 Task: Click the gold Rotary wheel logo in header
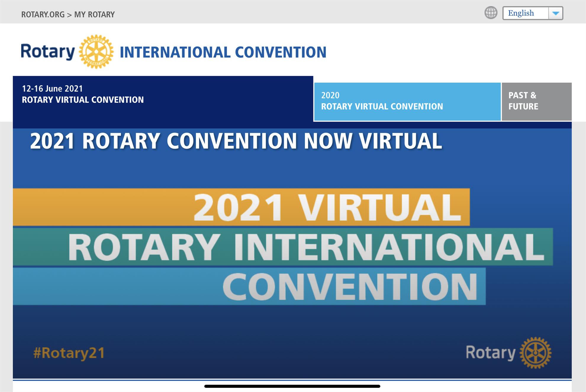click(x=96, y=52)
